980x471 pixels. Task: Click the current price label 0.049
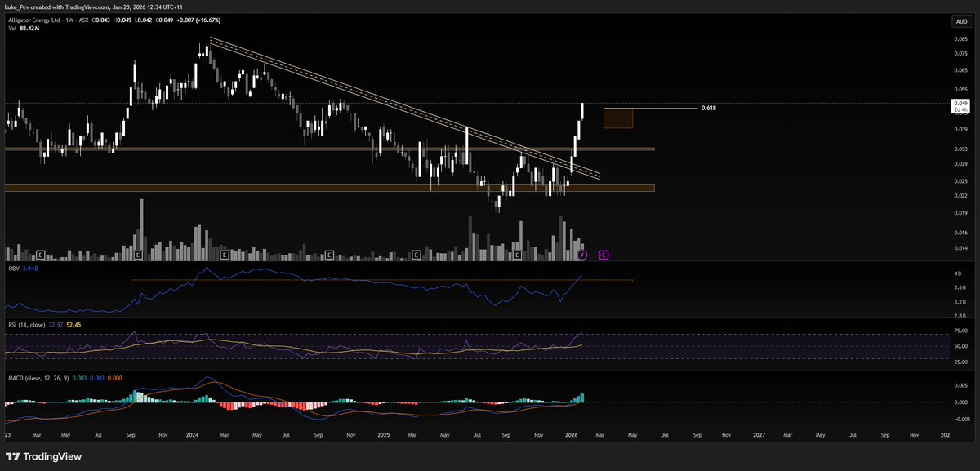tap(960, 103)
